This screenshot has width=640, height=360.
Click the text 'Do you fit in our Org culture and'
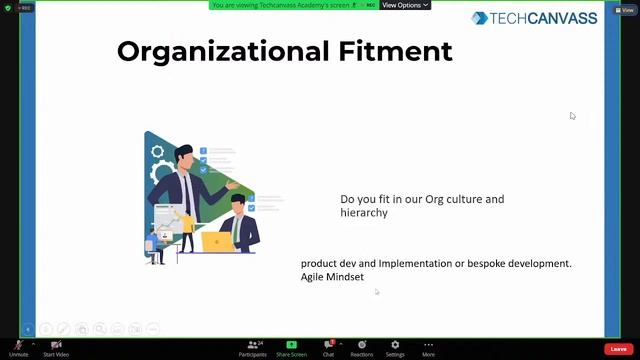(x=422, y=199)
